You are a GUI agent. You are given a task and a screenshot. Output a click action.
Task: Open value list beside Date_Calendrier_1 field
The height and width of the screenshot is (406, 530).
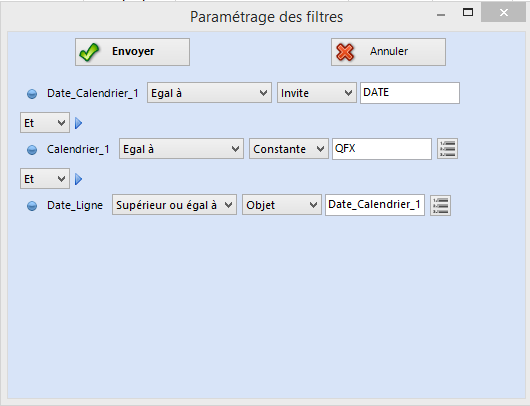click(440, 205)
